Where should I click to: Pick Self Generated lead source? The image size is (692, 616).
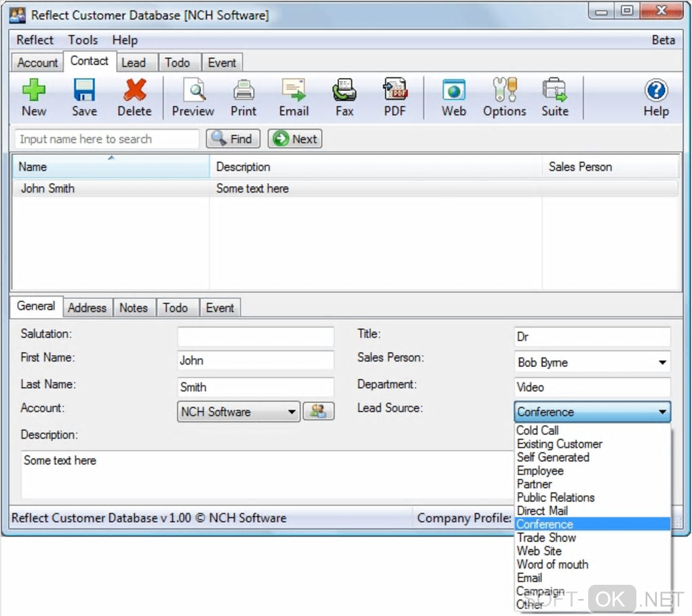pos(592,457)
